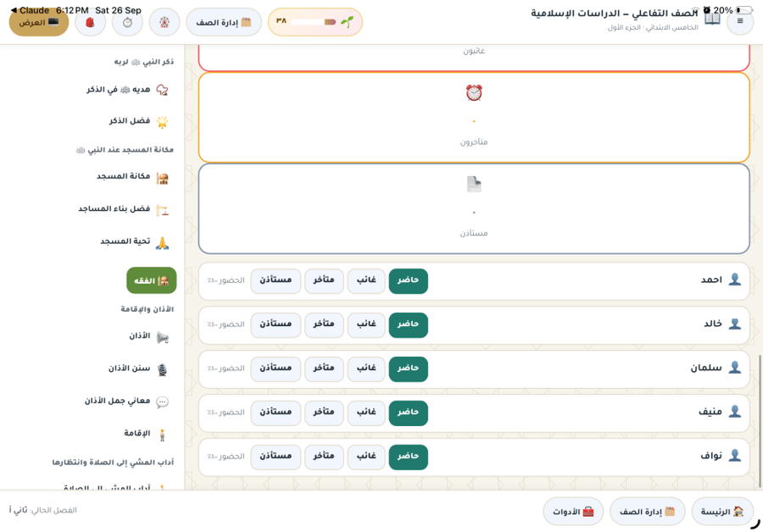Open lesson معاني جمل الأذان speech icon
Image resolution: width=763 pixels, height=532 pixels.
162,402
